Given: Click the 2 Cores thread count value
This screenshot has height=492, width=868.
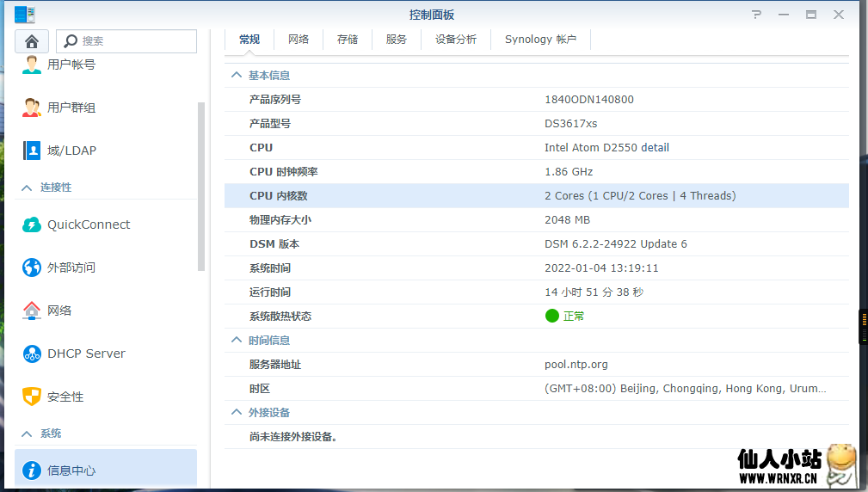Looking at the screenshot, I should coord(640,196).
